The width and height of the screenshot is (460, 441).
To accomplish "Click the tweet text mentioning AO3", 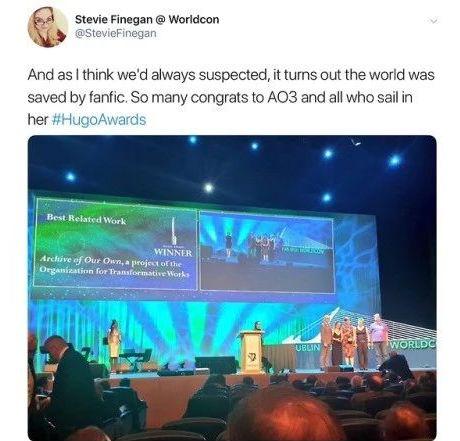I will pos(231,97).
